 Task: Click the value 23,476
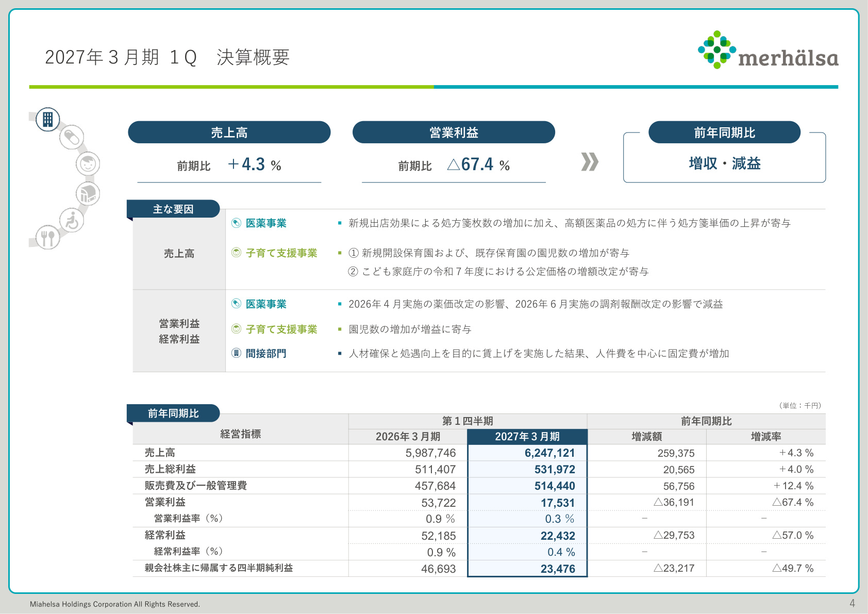click(x=558, y=569)
